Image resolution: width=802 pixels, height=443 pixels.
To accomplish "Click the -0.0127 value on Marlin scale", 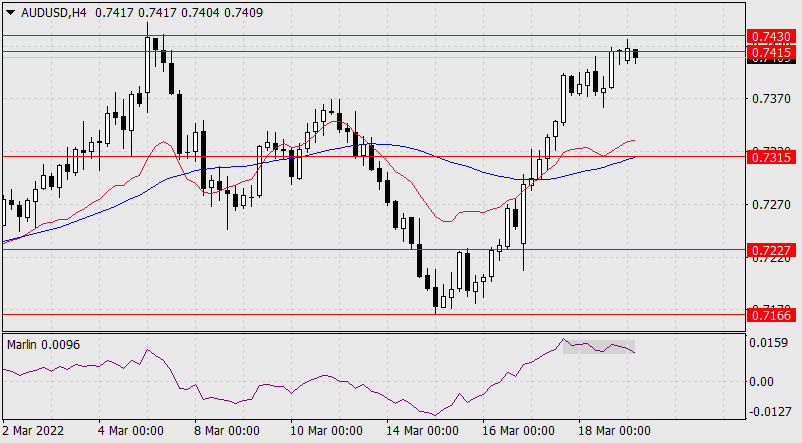I will 770,411.
